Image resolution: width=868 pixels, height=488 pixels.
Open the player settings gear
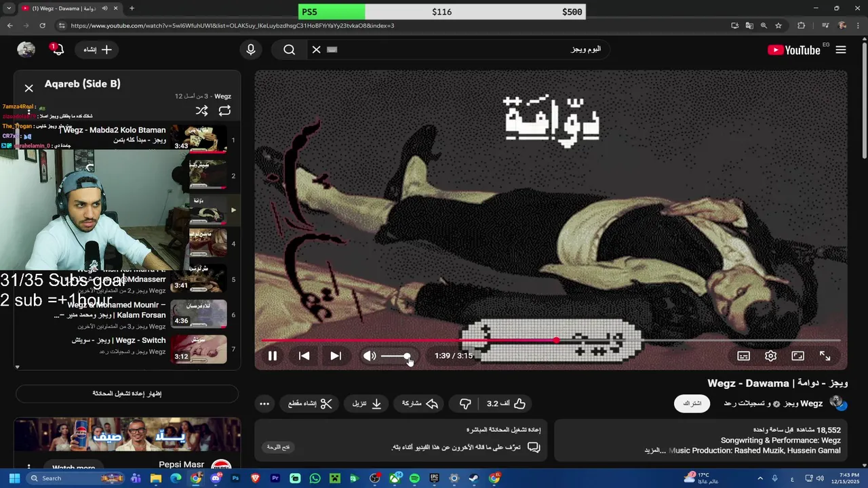tap(770, 356)
